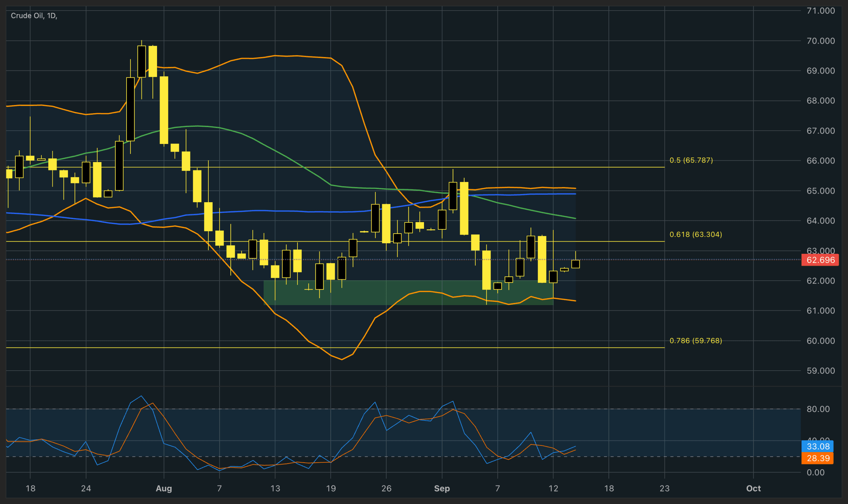Click the 0.786 (59.768) Fibonacci level label
This screenshot has height=504, width=848.
[x=695, y=341]
